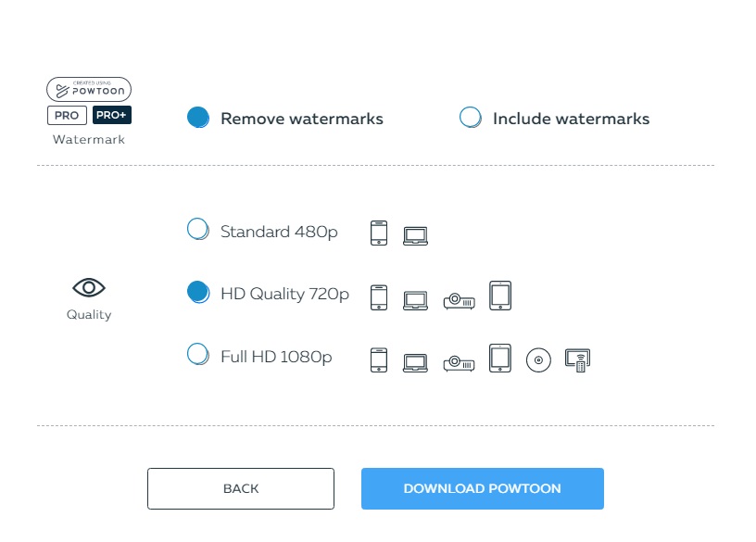Click the Created Using Powtoon watermark logo
756x542 pixels.
pos(89,89)
